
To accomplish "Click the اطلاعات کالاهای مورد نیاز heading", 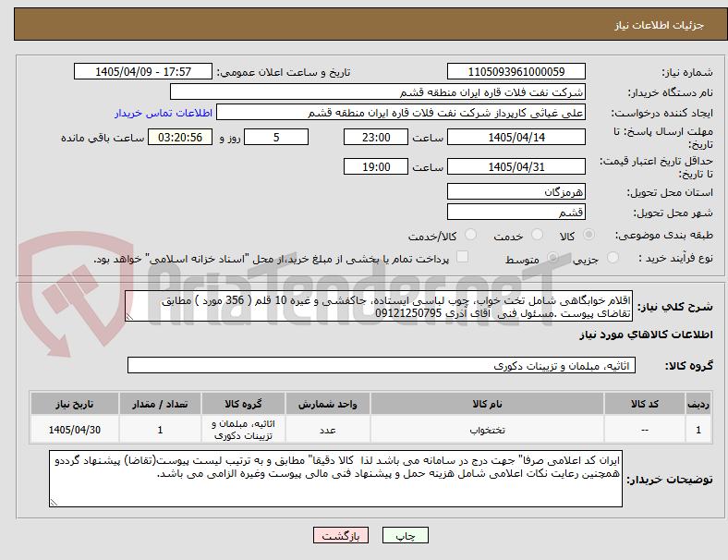I will click(646, 335).
